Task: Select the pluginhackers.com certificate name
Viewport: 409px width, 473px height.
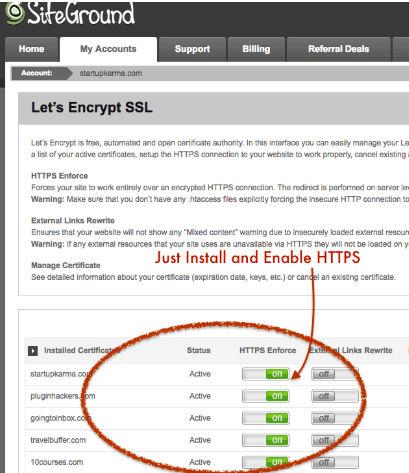Action: [x=63, y=396]
